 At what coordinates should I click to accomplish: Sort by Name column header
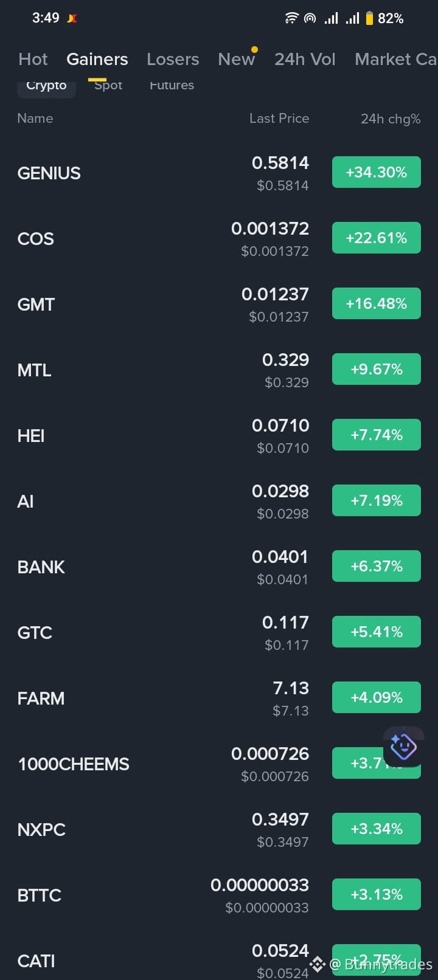click(x=35, y=119)
